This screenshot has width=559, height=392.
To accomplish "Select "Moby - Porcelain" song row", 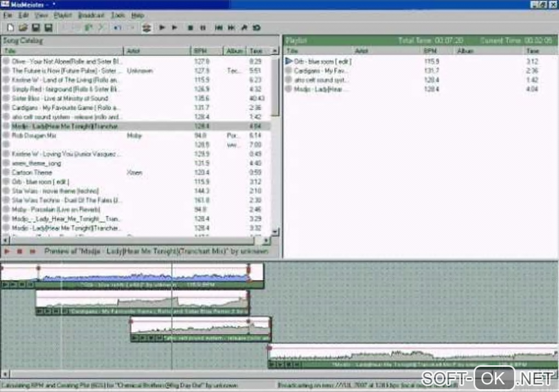I will (135, 209).
